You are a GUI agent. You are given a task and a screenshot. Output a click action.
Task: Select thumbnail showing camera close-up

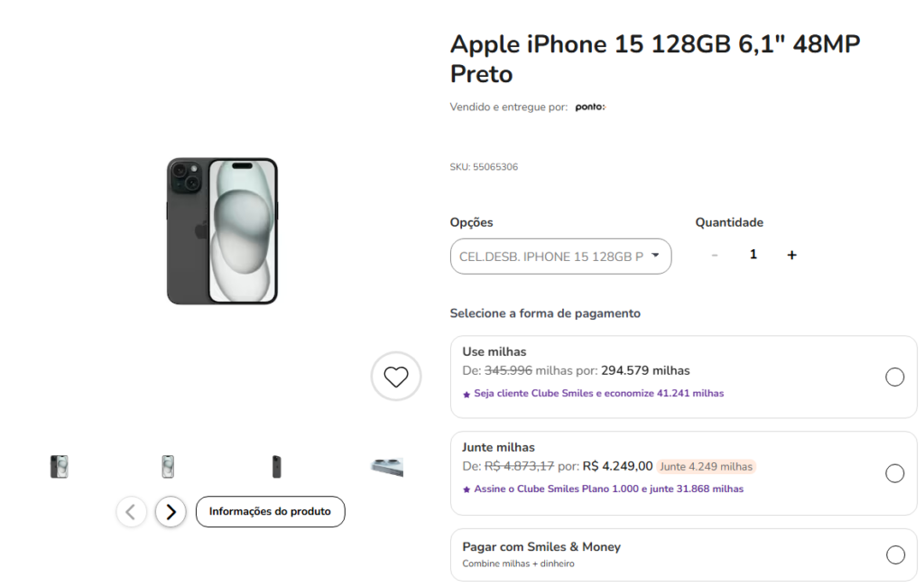[386, 467]
